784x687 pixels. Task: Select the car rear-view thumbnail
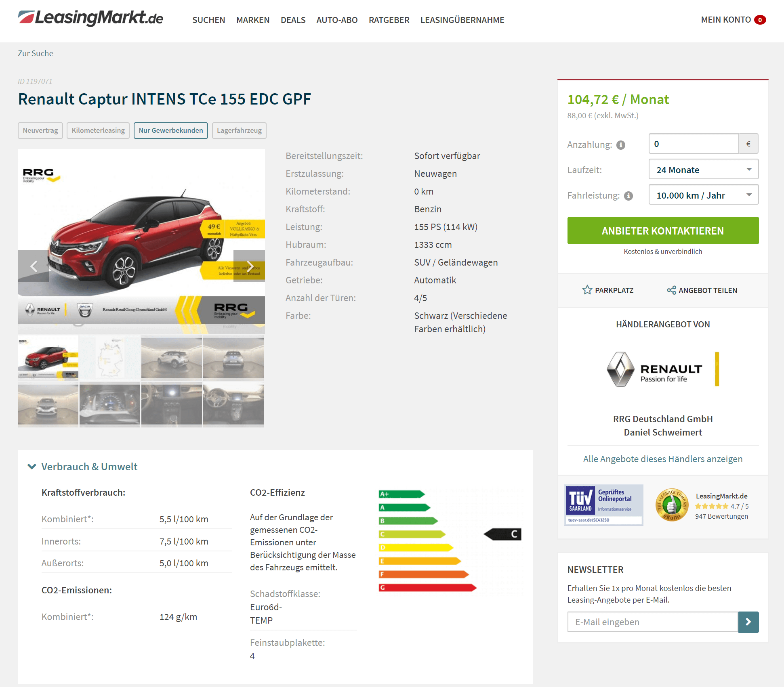(x=233, y=359)
